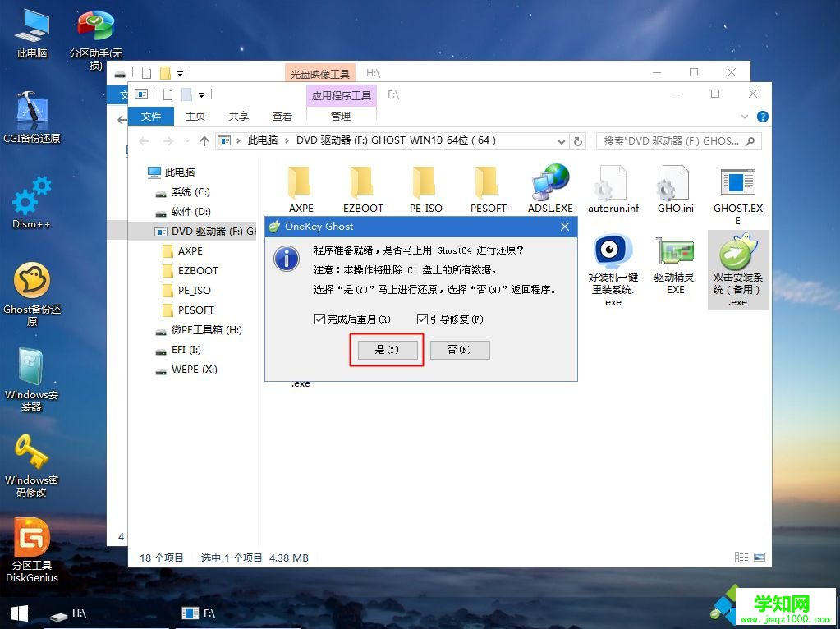Uncheck 完成后重启(R) in OneKey Ghost
Viewport: 840px width, 629px height.
pos(320,319)
